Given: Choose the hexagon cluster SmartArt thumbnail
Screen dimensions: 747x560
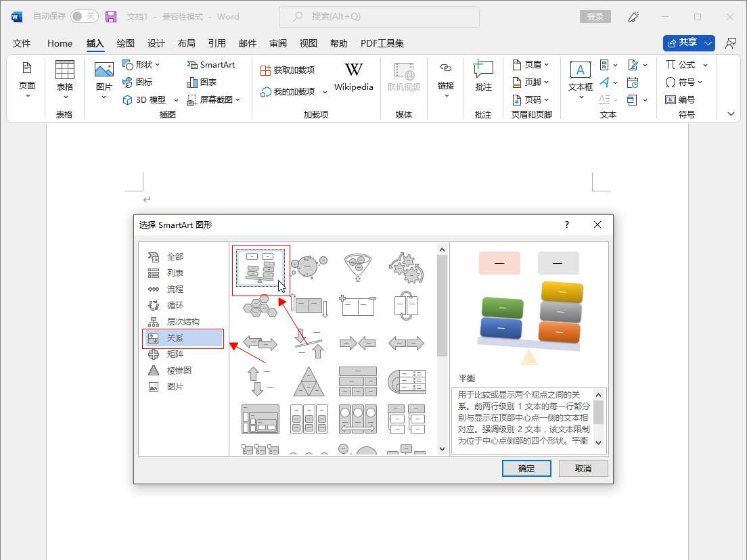Looking at the screenshot, I should click(260, 305).
